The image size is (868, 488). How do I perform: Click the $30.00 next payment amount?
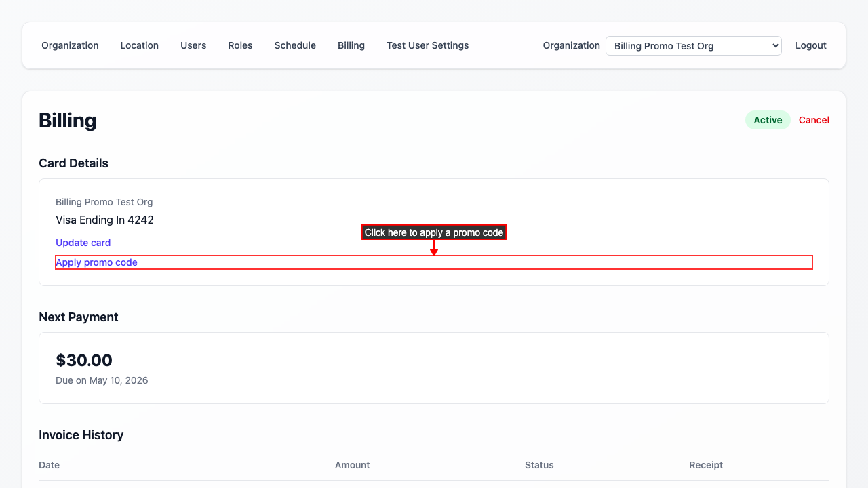coord(84,360)
